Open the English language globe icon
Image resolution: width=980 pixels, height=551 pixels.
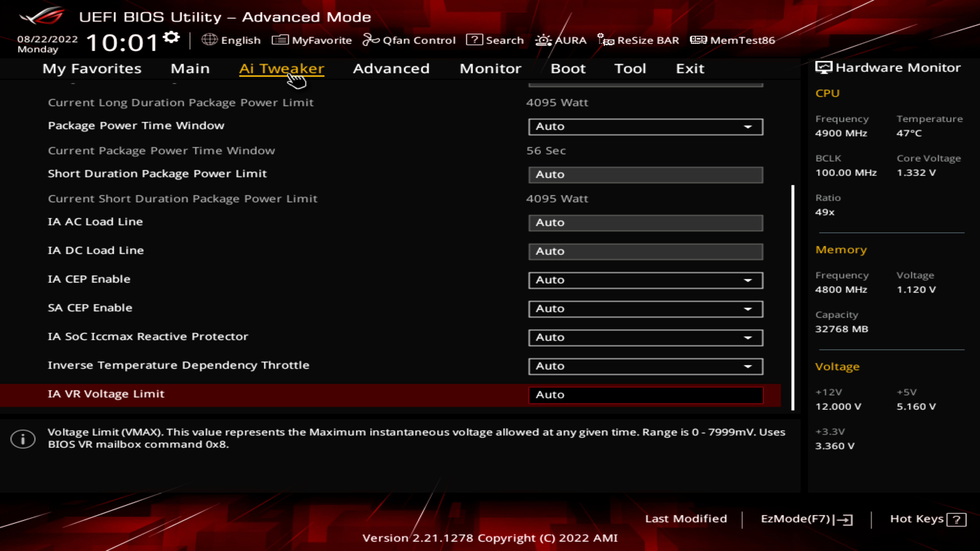pos(209,40)
